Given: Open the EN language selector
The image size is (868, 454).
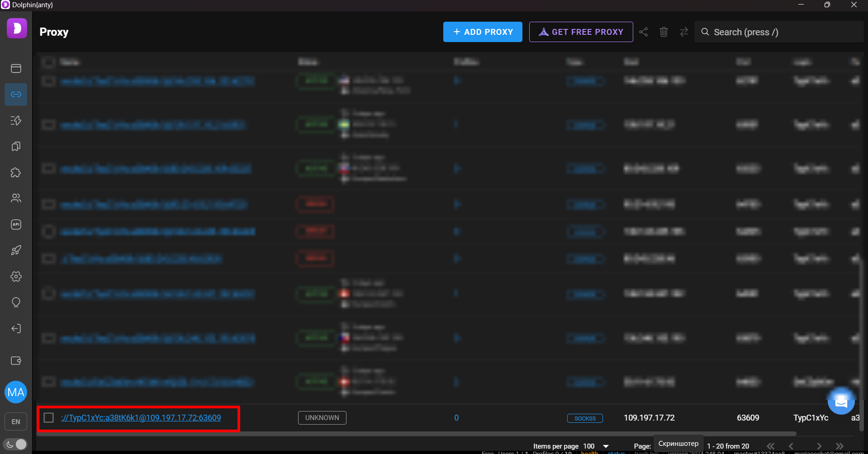Looking at the screenshot, I should pos(16,421).
